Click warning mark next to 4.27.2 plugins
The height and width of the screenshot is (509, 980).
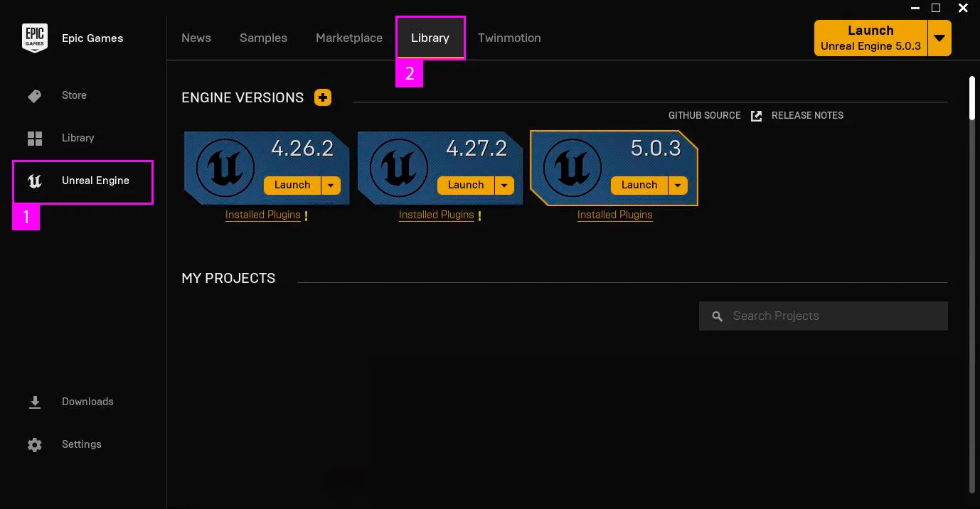coord(479,215)
